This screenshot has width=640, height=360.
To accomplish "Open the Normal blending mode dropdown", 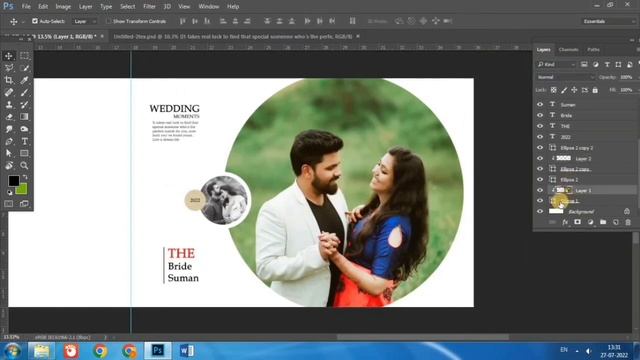I will point(566,77).
